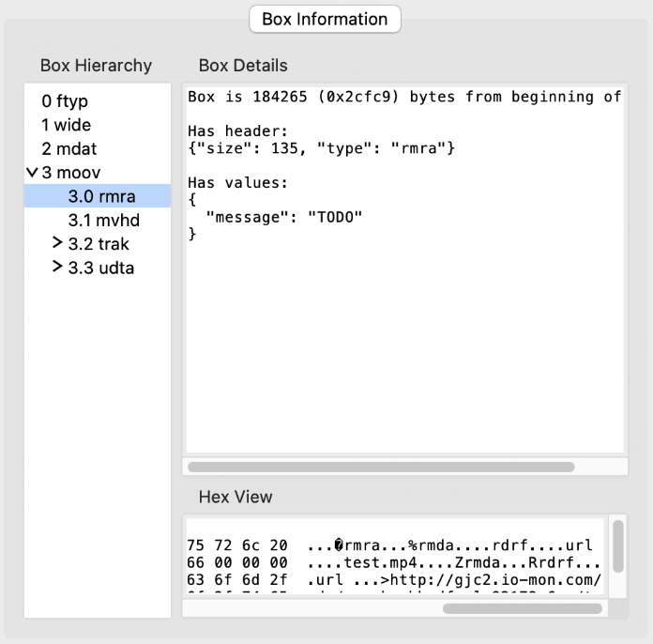Select the 1 wide box

point(67,125)
